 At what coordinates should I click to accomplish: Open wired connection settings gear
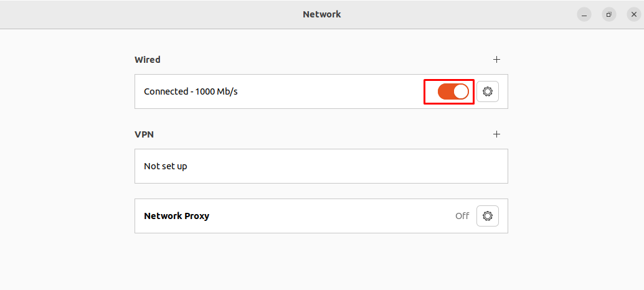488,91
